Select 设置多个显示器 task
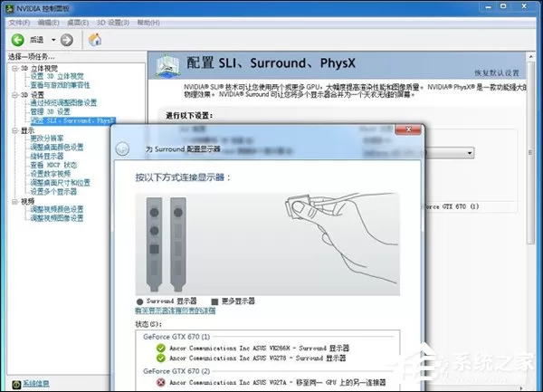Viewport: 543px width, 392px height. (53, 192)
